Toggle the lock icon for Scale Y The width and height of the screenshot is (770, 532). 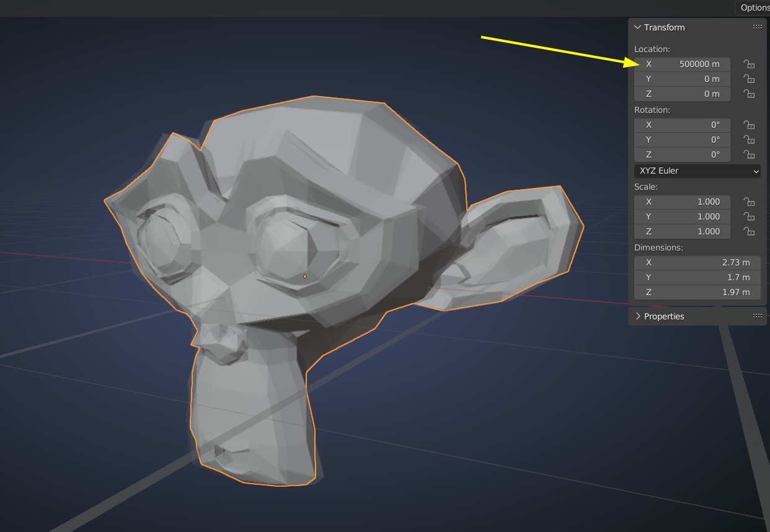tap(749, 216)
